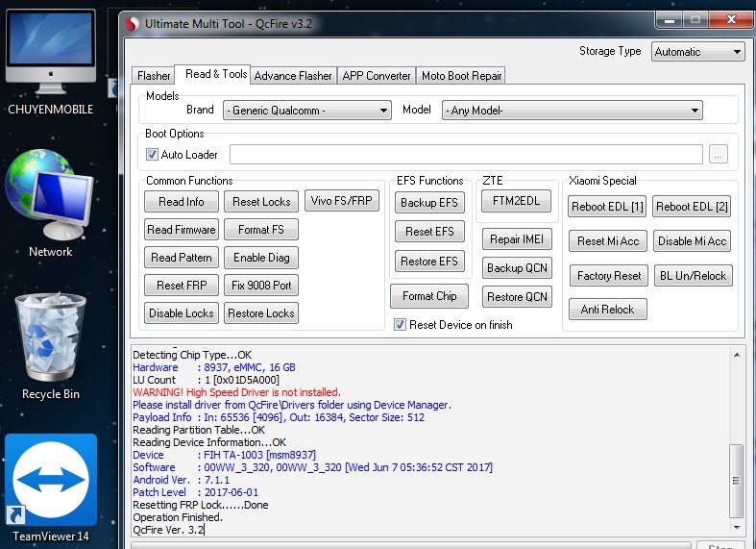Click the Restore EFS button
The width and height of the screenshot is (756, 549).
[x=429, y=261]
